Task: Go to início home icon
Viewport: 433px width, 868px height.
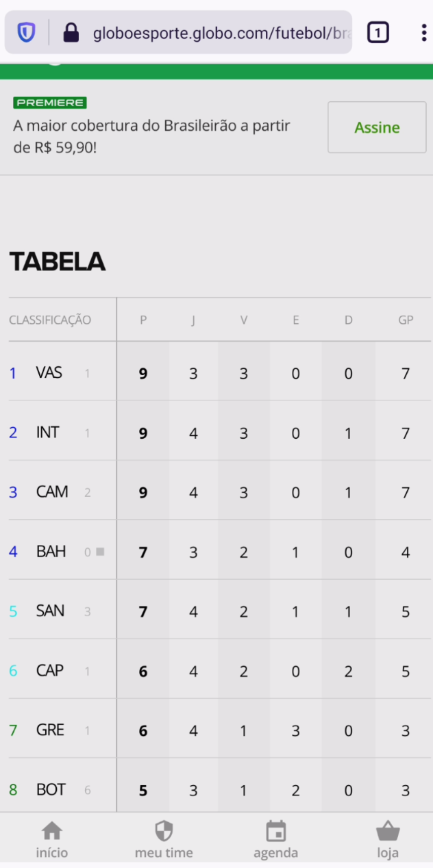Action: click(52, 832)
